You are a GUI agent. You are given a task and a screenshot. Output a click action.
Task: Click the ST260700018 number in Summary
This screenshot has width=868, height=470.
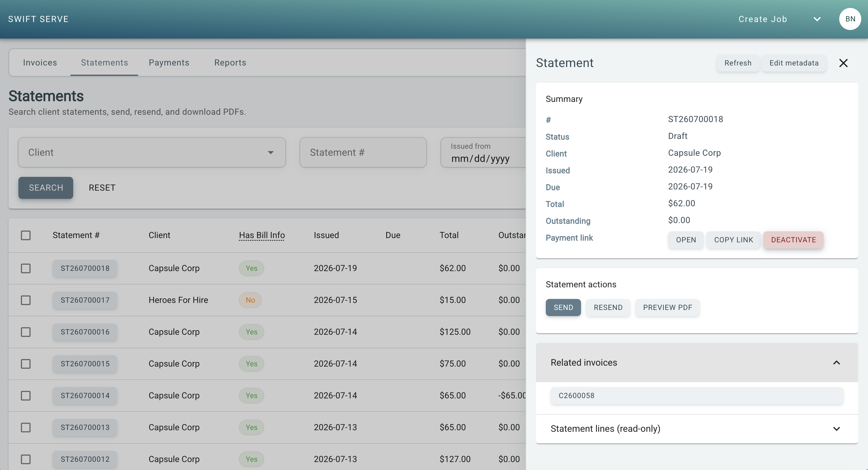click(695, 119)
